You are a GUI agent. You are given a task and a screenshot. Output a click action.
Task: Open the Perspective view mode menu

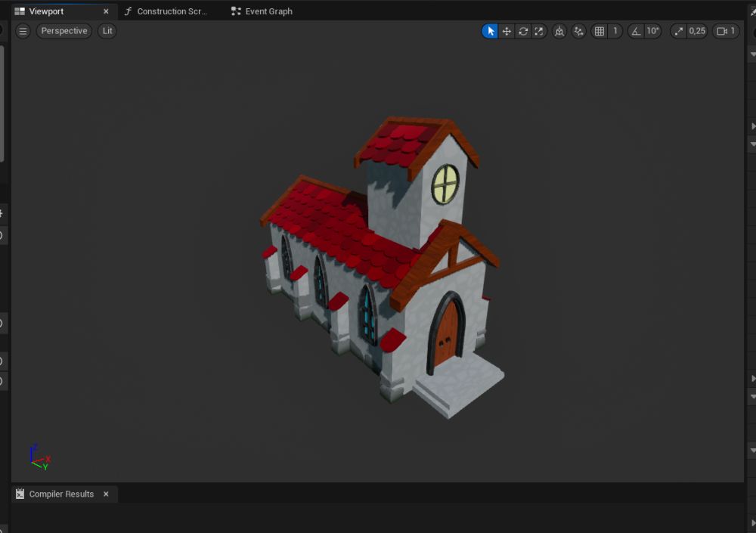click(64, 31)
